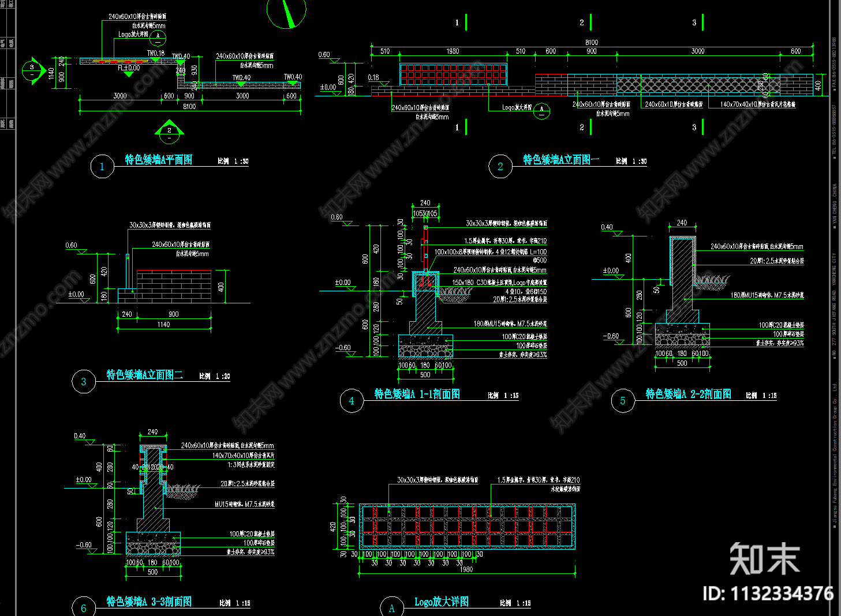841x616 pixels.
Task: Click section cut marker 3 above elevation
Action: [x=698, y=22]
